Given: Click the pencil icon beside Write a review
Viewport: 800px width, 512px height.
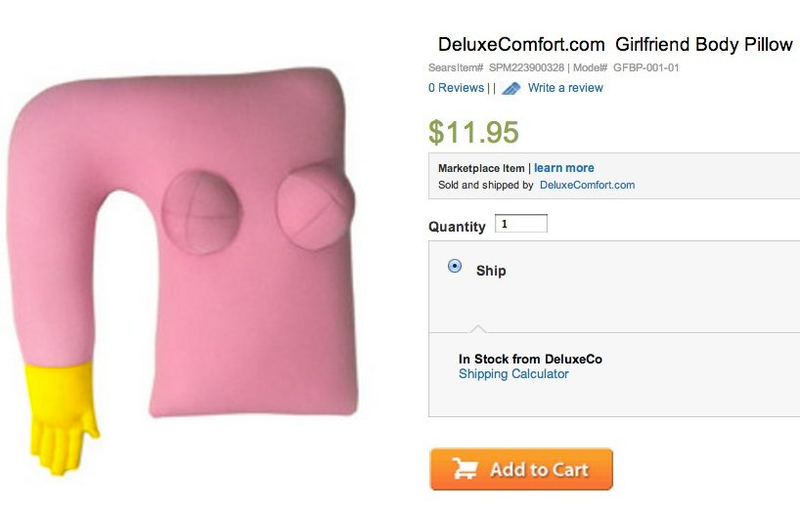Looking at the screenshot, I should (511, 88).
